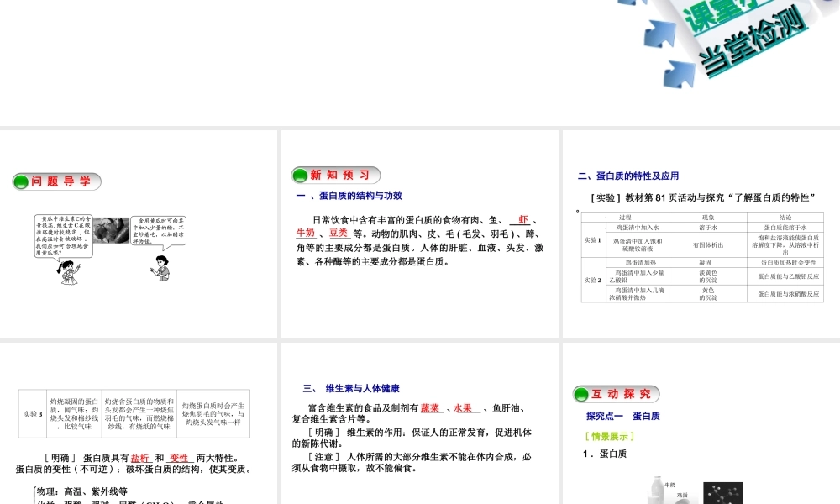Click heading 一、蛋白质的结构与功效

click(349, 196)
